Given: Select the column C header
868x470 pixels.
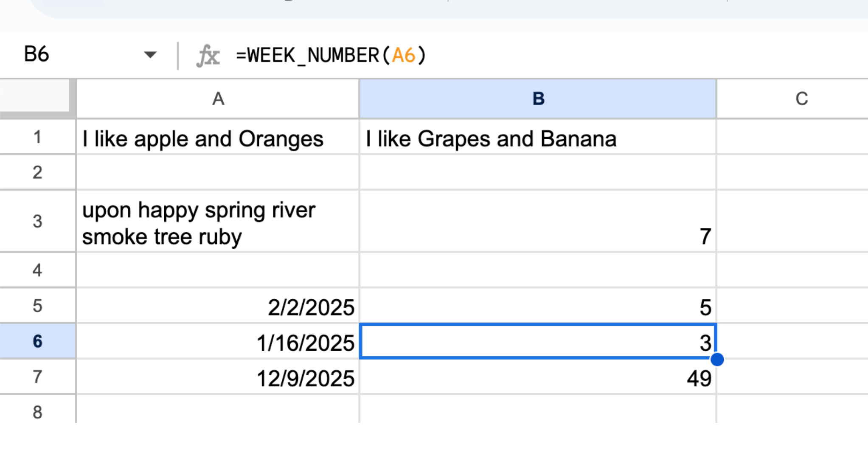Looking at the screenshot, I should pyautogui.click(x=801, y=99).
